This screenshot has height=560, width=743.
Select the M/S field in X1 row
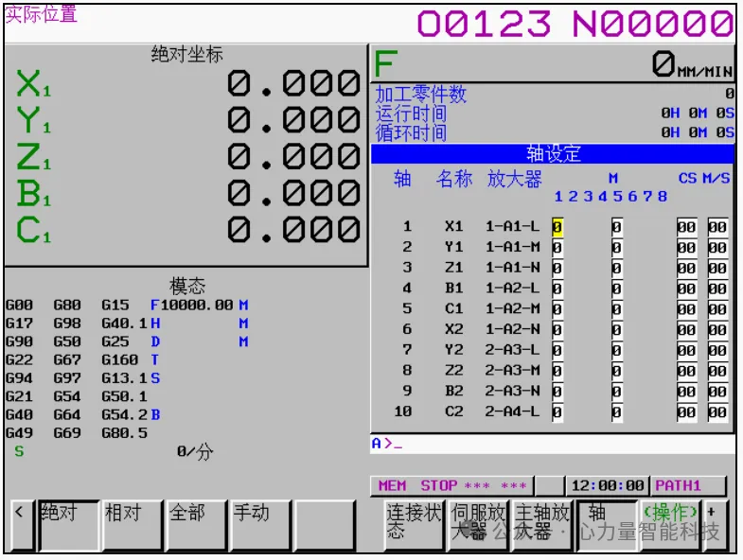coord(717,227)
